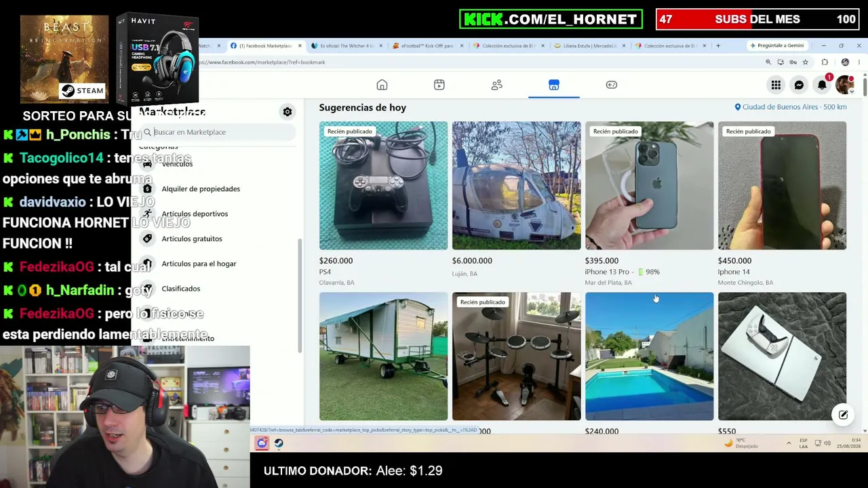Image resolution: width=868 pixels, height=488 pixels.
Task: Open taskbar volume speaker icon
Action: click(827, 443)
